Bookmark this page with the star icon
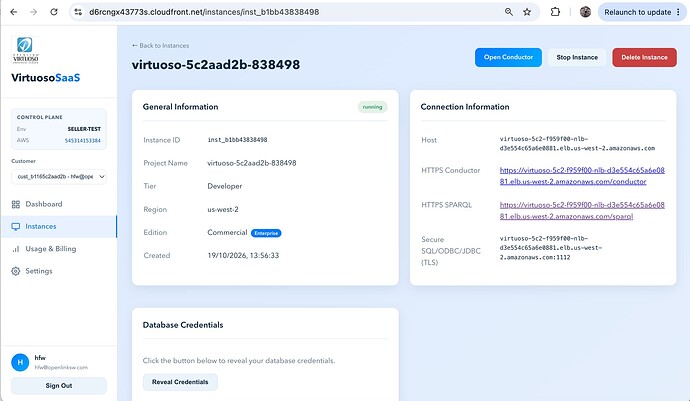Viewport: 690px width, 401px height. coord(527,12)
